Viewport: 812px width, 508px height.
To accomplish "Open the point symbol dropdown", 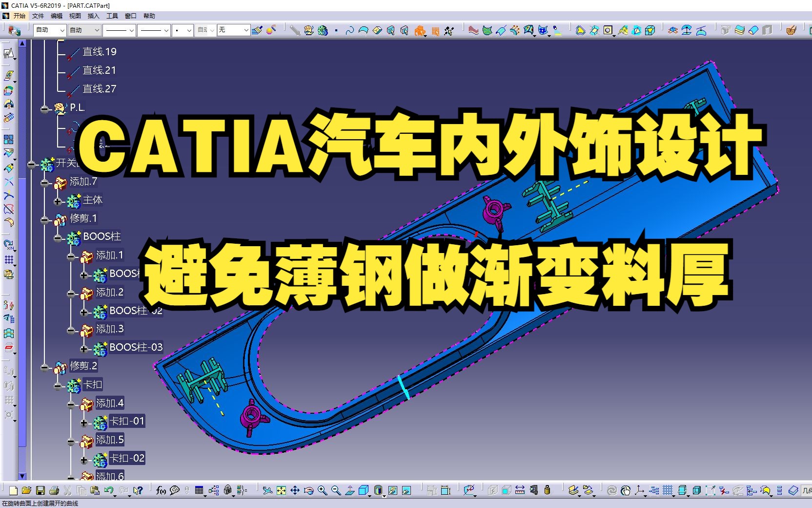I will pyautogui.click(x=183, y=30).
